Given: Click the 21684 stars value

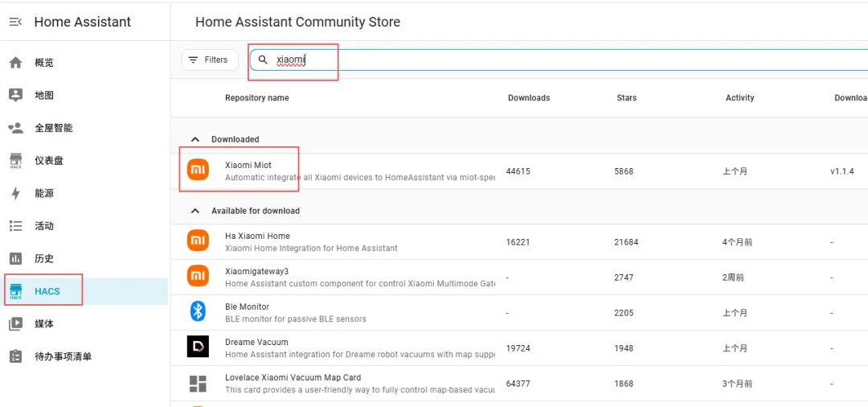Looking at the screenshot, I should tap(626, 243).
